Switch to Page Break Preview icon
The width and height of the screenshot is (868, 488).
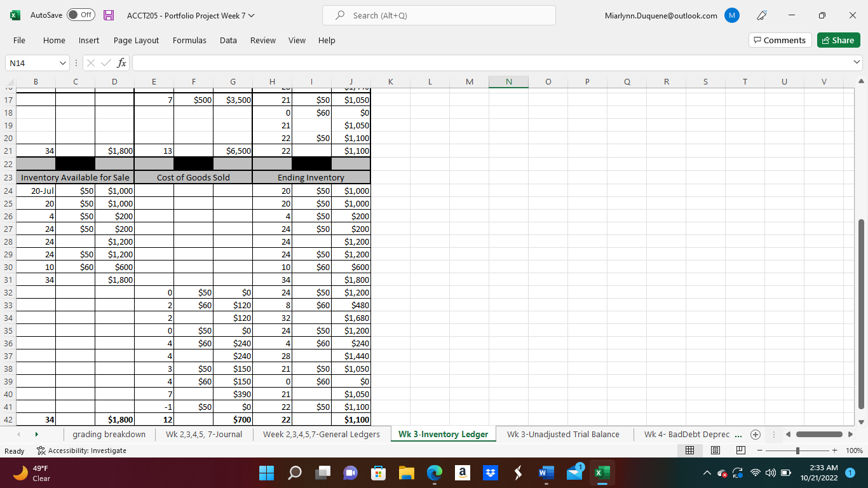[740, 451]
